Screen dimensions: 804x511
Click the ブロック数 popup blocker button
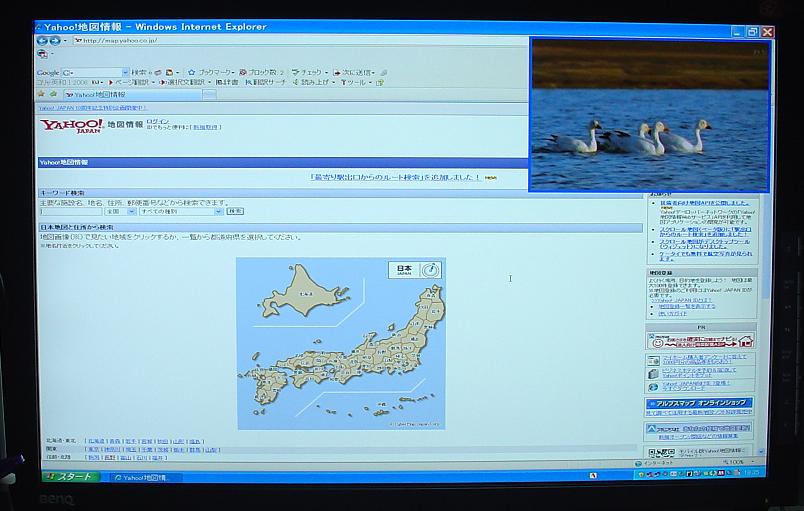262,73
